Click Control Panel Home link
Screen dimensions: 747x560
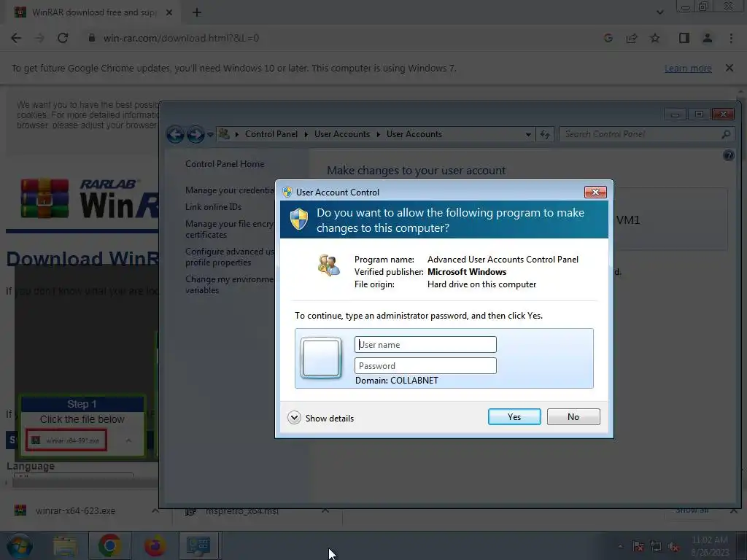225,164
